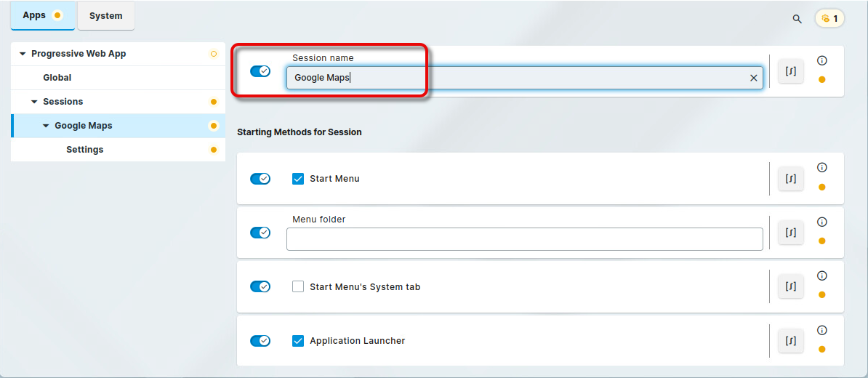Enable the Start Menu's System tab checkbox
Screen dimensions: 868x378
pyautogui.click(x=298, y=287)
